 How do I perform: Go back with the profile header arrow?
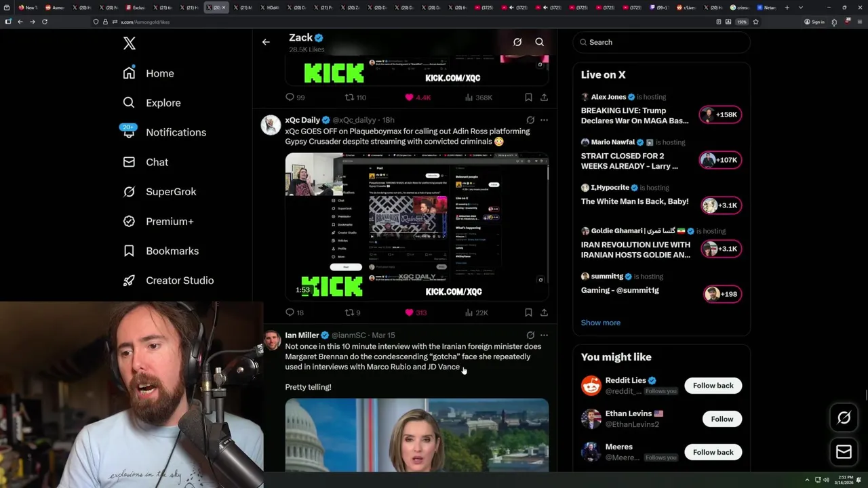click(266, 42)
